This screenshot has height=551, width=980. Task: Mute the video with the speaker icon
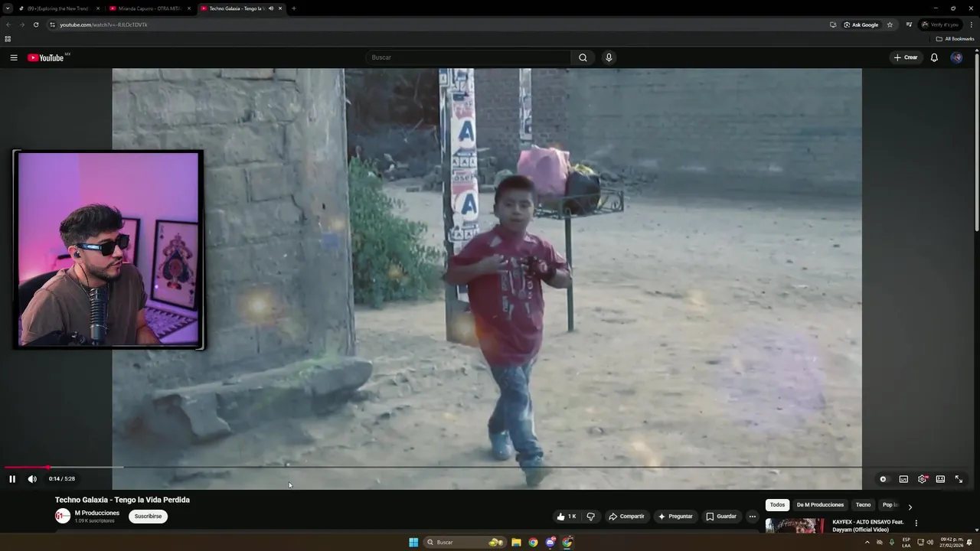pyautogui.click(x=32, y=479)
